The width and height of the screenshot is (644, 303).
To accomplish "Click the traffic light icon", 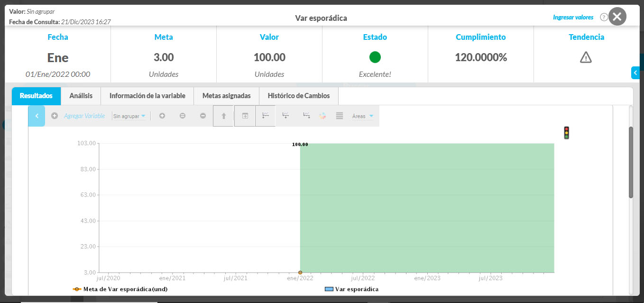I will (566, 133).
